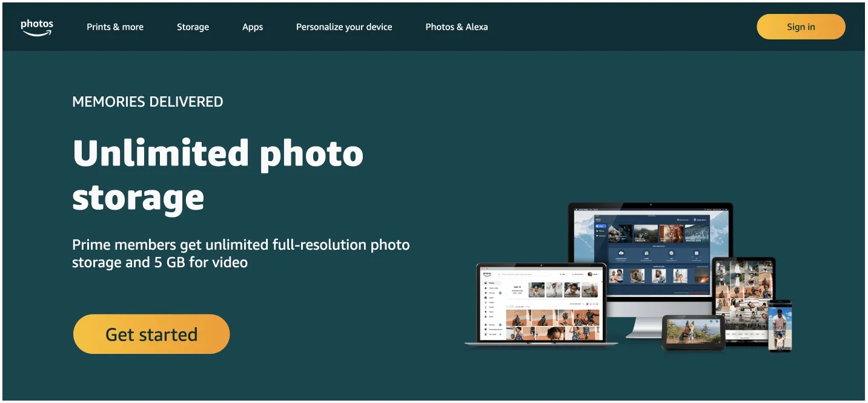Click the Storage icon in the laptop sidebar mockup

point(485,325)
